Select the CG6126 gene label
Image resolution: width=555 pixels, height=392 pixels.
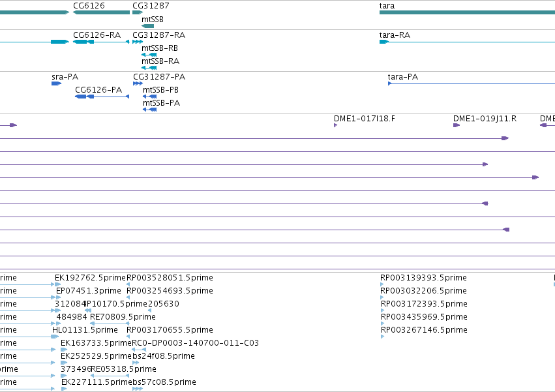pos(89,6)
